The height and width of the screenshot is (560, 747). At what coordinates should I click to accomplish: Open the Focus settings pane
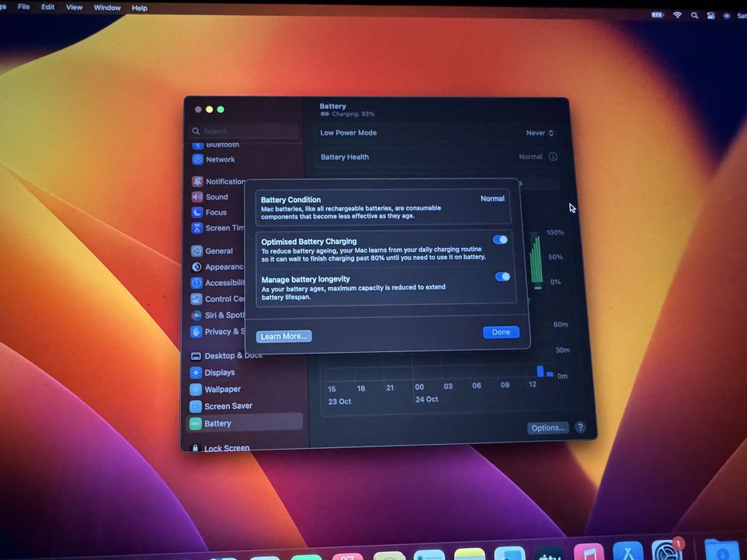coord(209,212)
